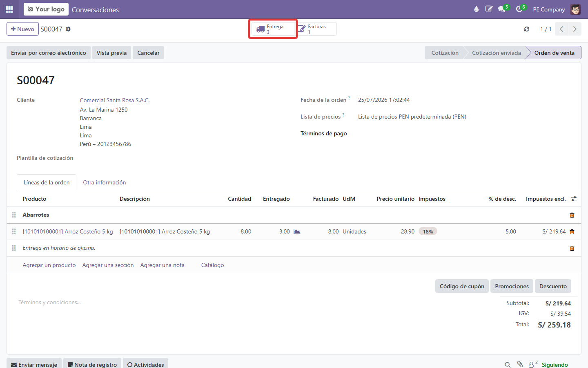Open the Entrega delivery smart button

(x=273, y=29)
